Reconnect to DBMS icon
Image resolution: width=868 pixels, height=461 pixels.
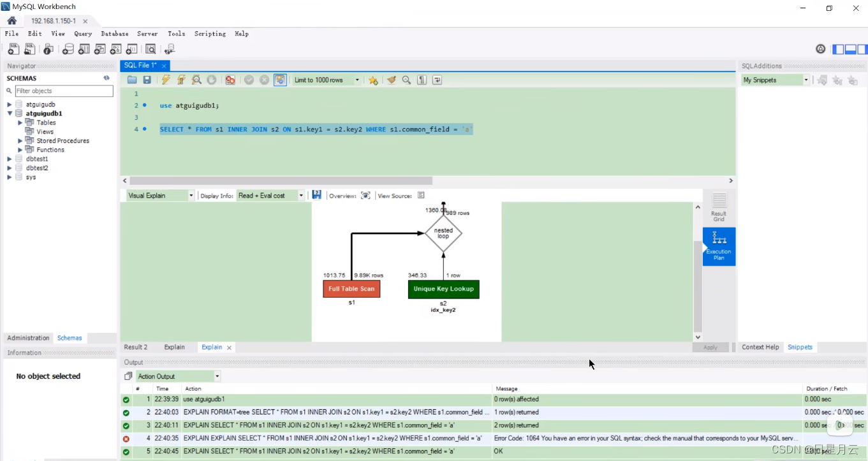pyautogui.click(x=170, y=49)
